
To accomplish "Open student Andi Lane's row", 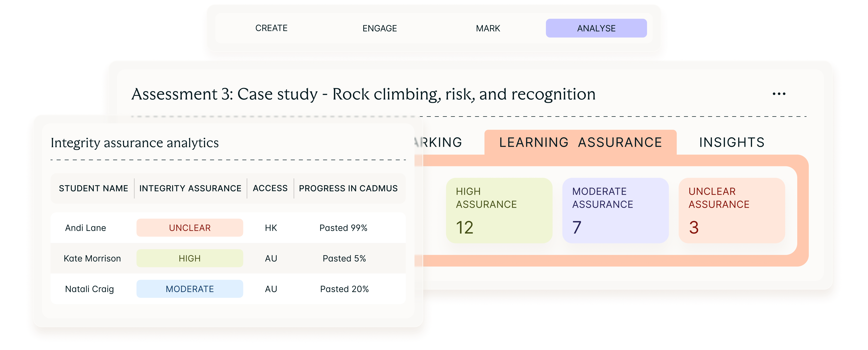I will pos(228,228).
